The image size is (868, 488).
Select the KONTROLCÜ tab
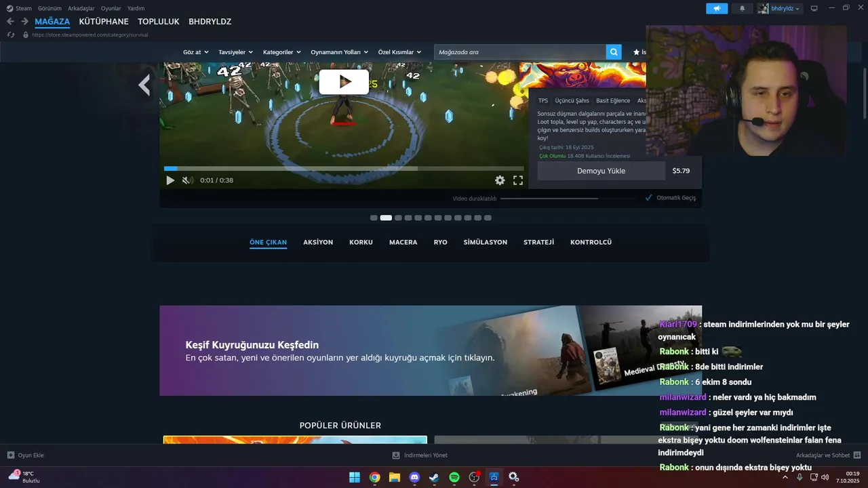click(591, 242)
